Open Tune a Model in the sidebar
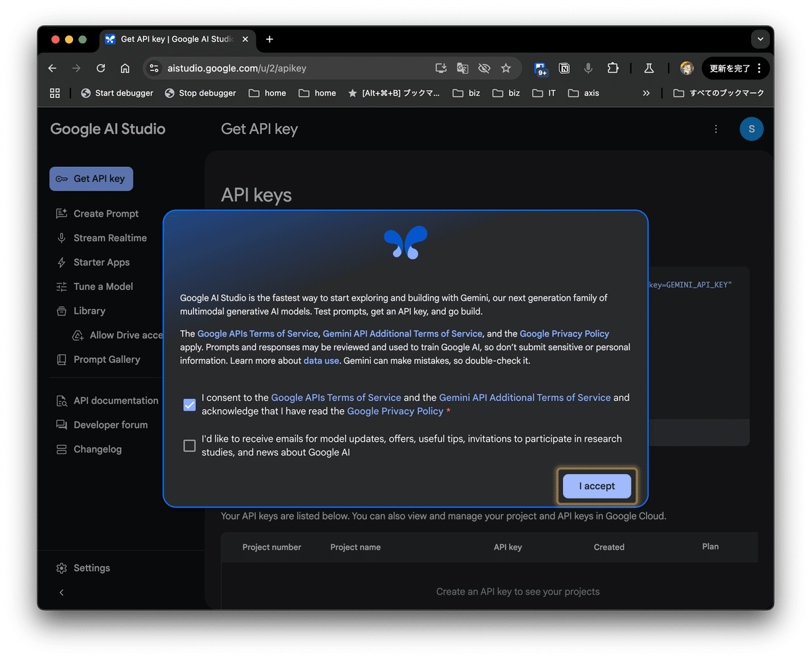The image size is (812, 660). [95, 287]
